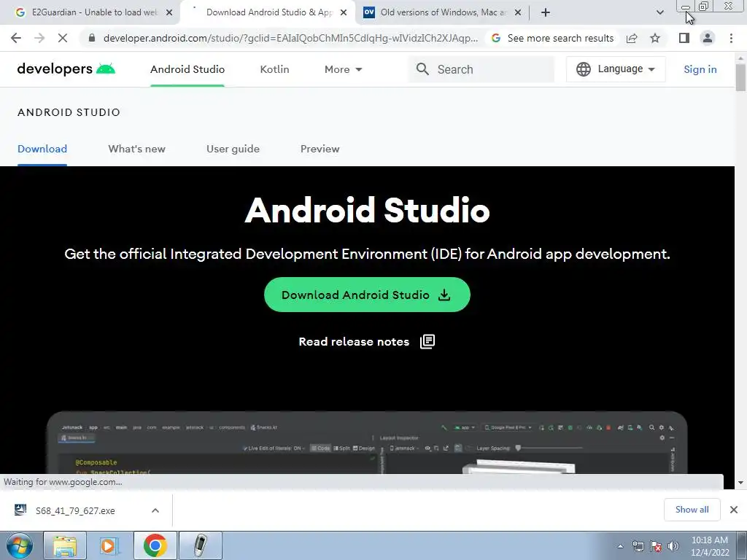Open the What's new tab
The width and height of the screenshot is (747, 560).
136,149
